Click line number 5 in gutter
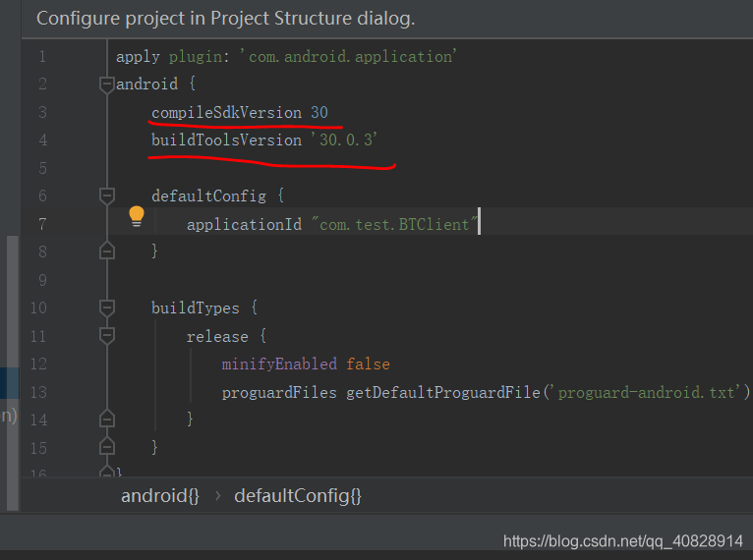The height and width of the screenshot is (560, 753). point(42,168)
